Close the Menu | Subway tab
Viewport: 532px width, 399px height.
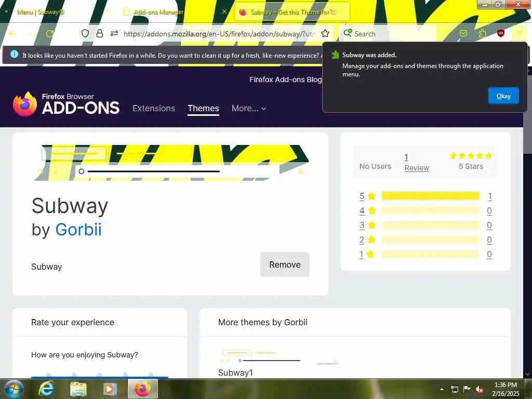(108, 11)
